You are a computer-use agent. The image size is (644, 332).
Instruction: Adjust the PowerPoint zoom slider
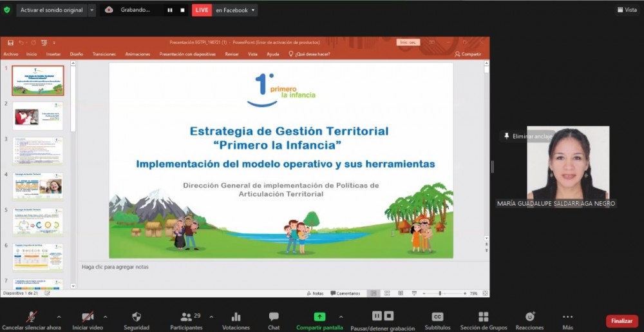[x=440, y=293]
